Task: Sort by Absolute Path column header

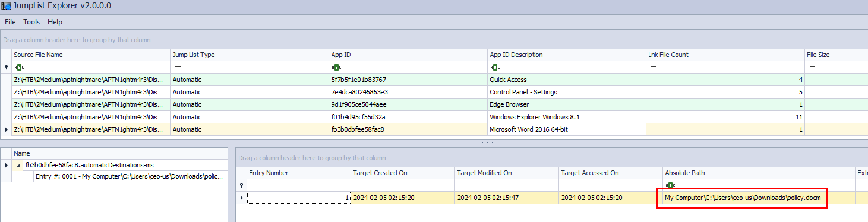Action: [759, 173]
